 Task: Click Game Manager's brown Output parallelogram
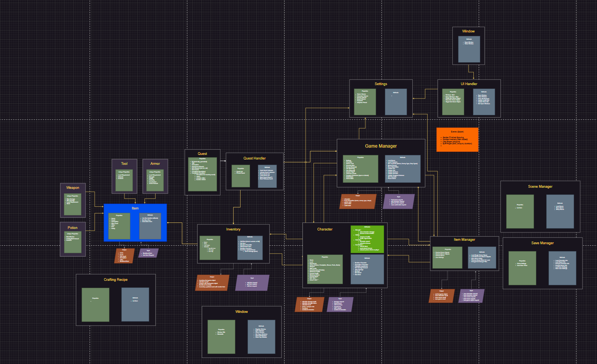[x=358, y=201]
